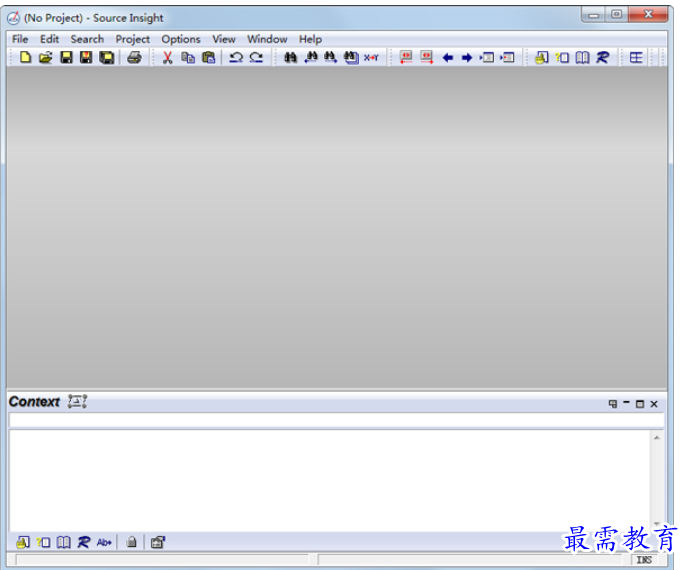The height and width of the screenshot is (570, 686).
Task: Open the Window menu
Action: point(267,39)
